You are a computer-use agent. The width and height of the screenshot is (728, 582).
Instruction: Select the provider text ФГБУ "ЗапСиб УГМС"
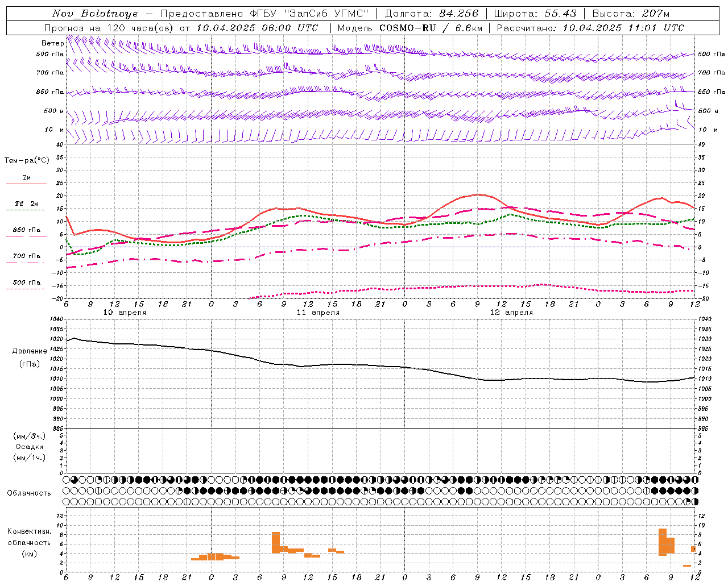309,14
